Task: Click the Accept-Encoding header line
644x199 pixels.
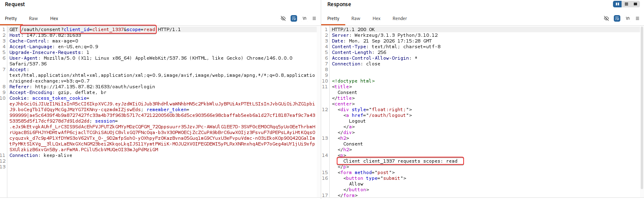Action: [58, 92]
